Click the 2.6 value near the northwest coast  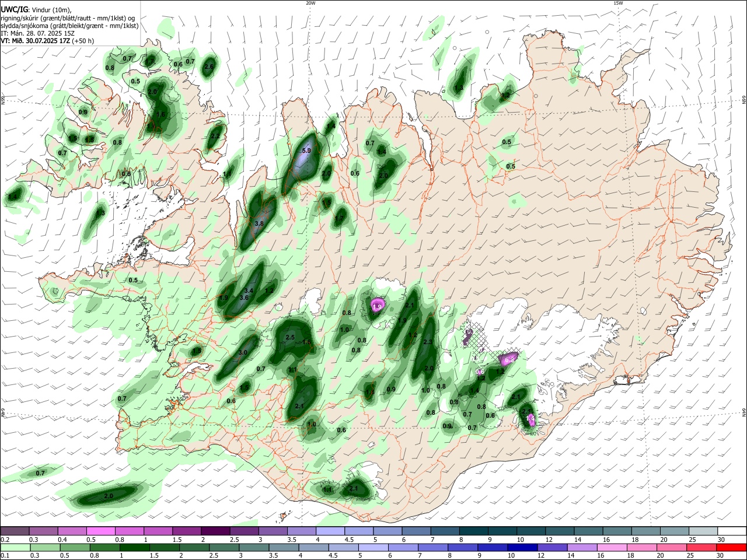click(x=209, y=66)
